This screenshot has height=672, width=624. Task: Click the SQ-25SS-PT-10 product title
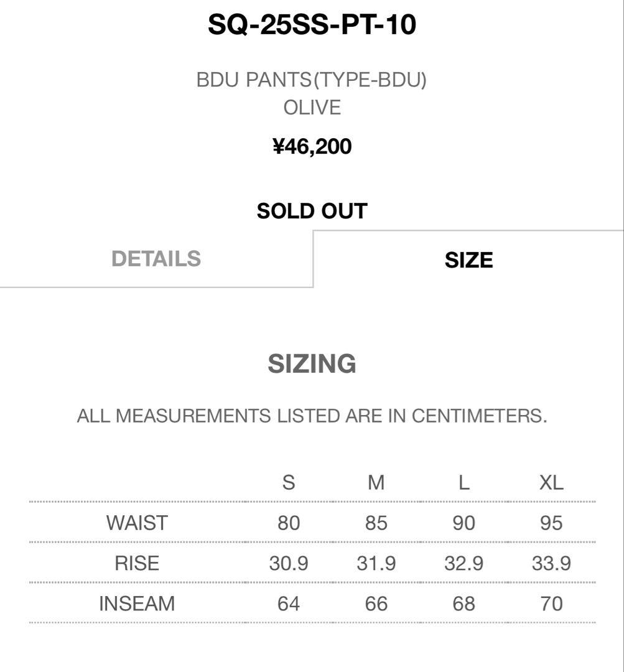(x=312, y=26)
